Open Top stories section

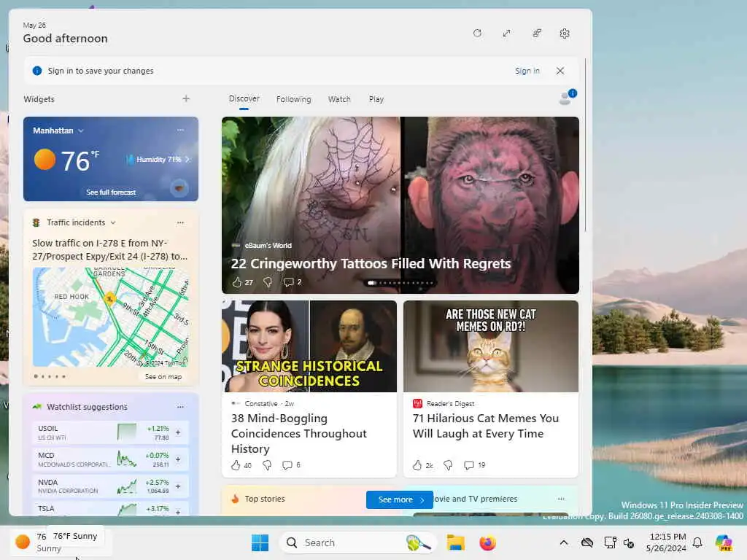[x=264, y=499]
